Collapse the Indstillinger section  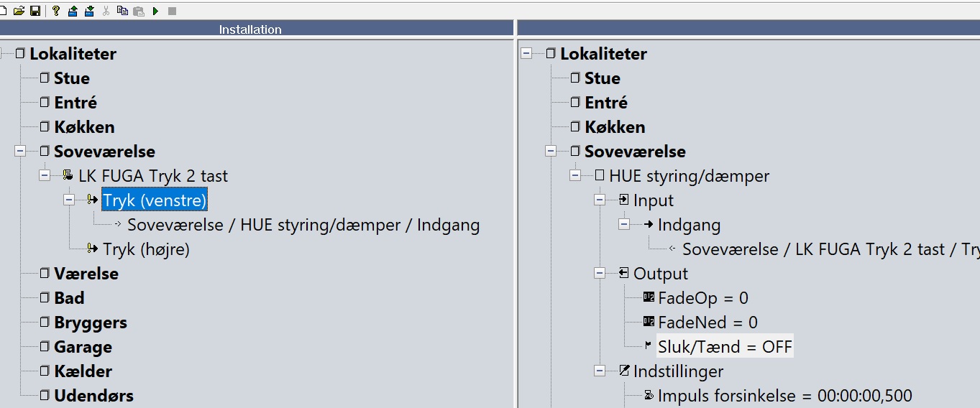click(600, 371)
